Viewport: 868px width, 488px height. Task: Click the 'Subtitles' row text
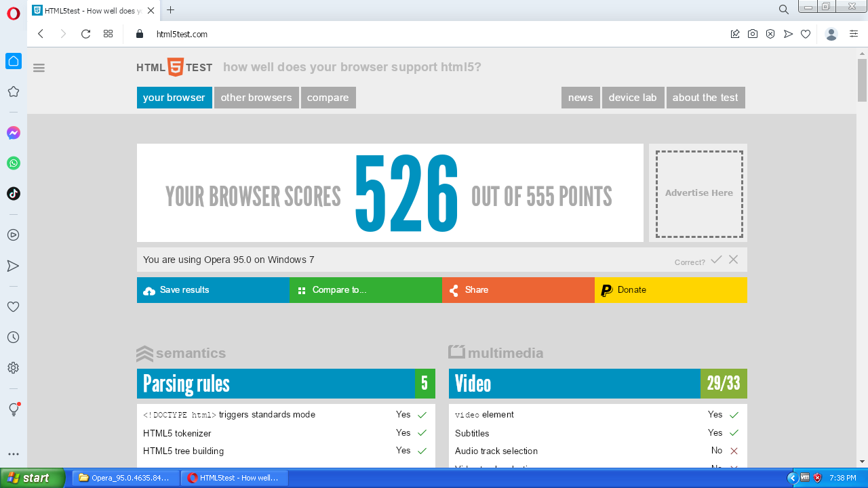[x=472, y=433]
